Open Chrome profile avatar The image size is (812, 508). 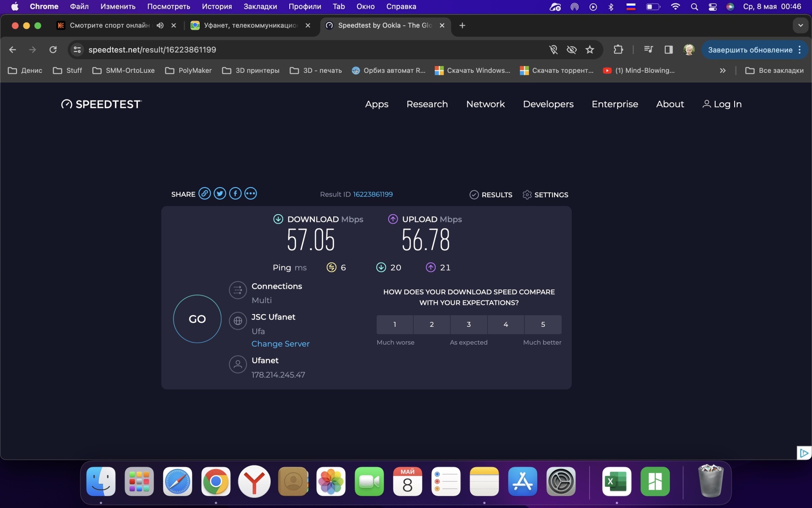point(689,50)
